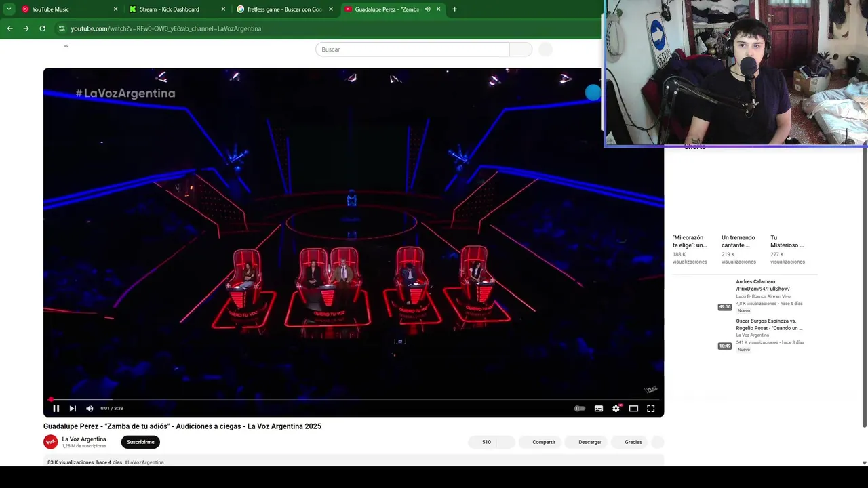Close the YouTube Music tab
868x488 pixels.
pos(115,9)
